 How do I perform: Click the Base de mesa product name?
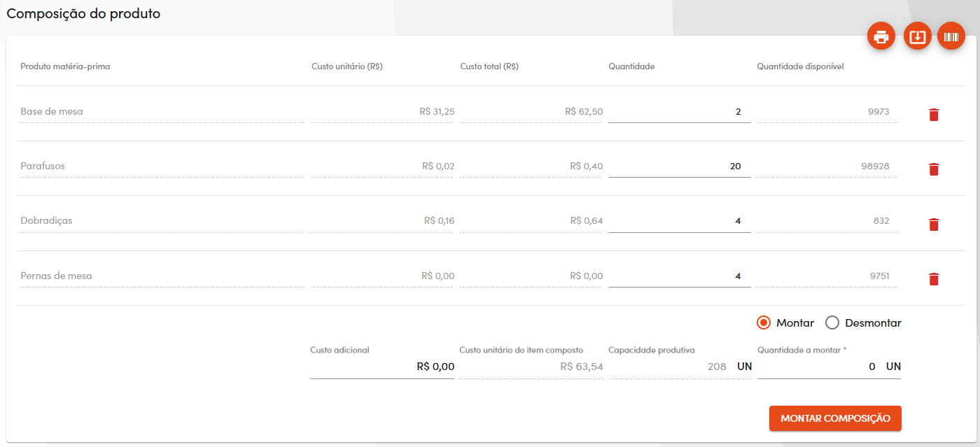tap(161, 112)
